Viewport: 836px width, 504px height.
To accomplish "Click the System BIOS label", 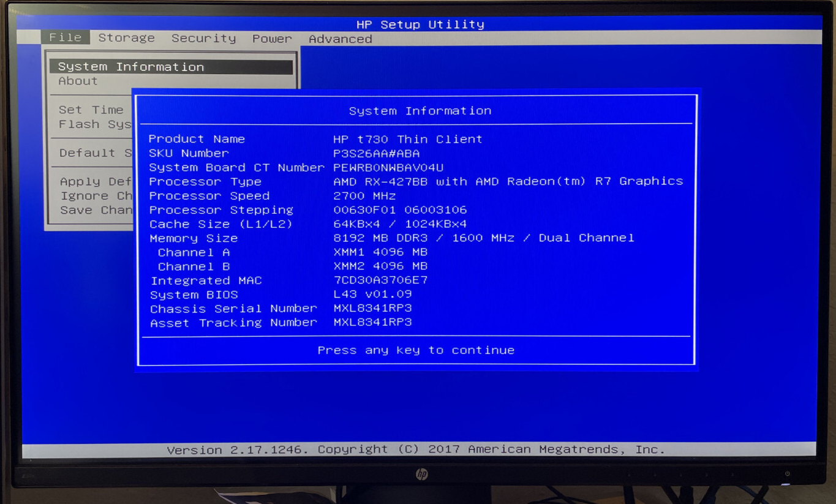I will [194, 295].
